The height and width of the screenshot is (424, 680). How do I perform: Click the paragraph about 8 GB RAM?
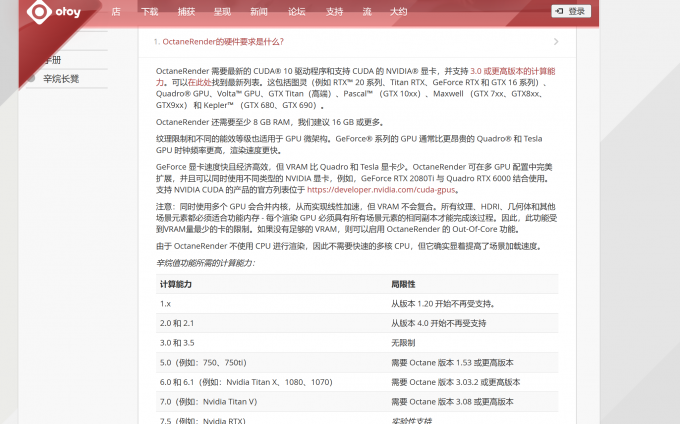tap(270, 122)
